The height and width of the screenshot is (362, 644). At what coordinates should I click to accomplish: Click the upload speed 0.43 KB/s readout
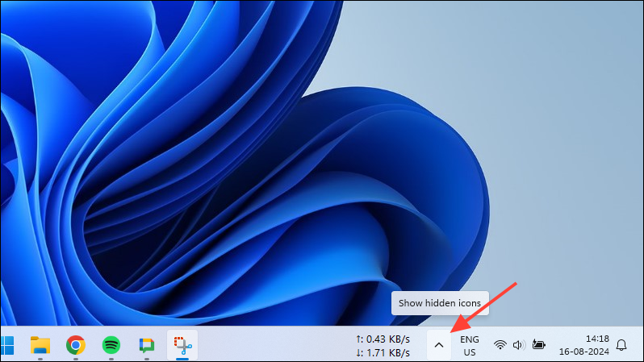383,339
